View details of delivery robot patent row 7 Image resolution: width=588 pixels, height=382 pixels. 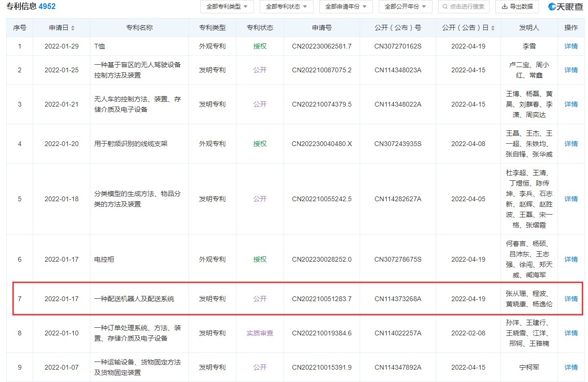tap(571, 299)
